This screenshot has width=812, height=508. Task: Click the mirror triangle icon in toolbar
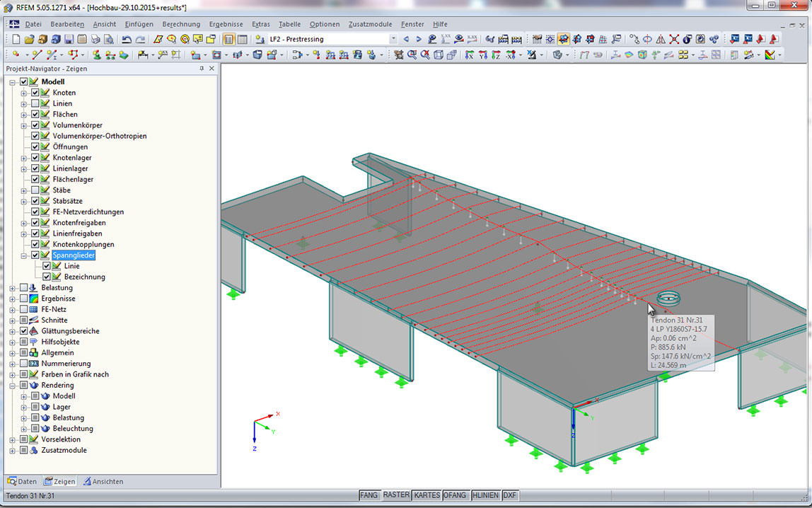pos(661,39)
